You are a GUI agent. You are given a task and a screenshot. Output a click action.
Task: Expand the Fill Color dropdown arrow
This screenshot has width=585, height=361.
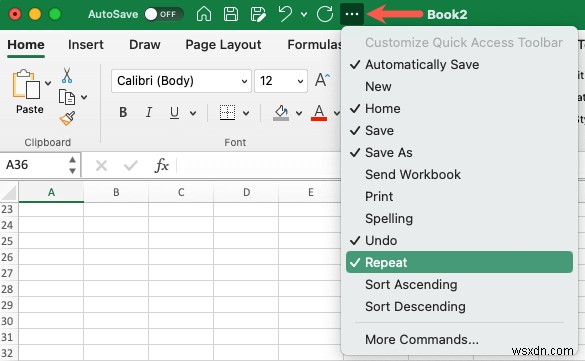[x=299, y=113]
